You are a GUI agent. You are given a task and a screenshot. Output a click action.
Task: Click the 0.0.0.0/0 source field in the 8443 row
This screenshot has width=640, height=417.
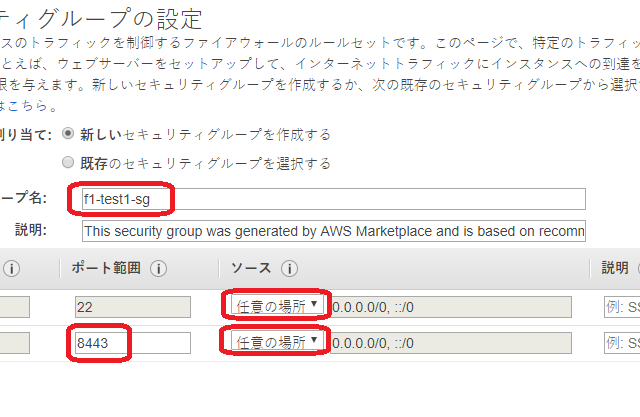click(x=450, y=344)
